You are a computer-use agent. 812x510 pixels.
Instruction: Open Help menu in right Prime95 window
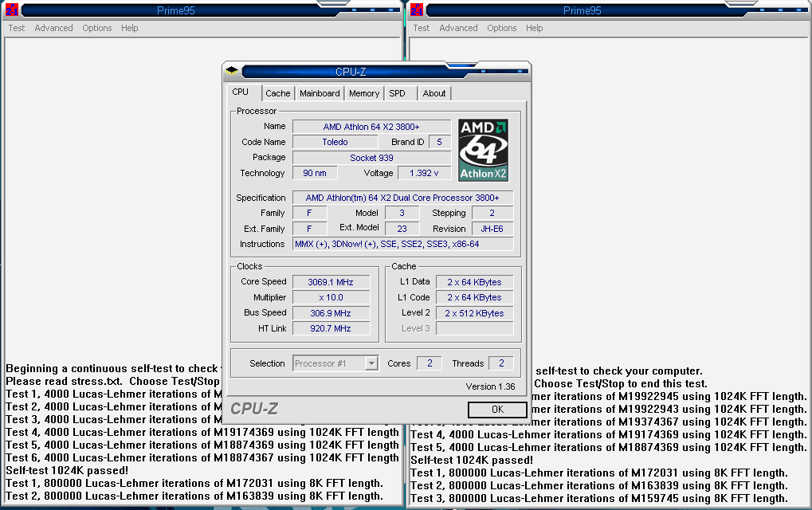click(535, 28)
